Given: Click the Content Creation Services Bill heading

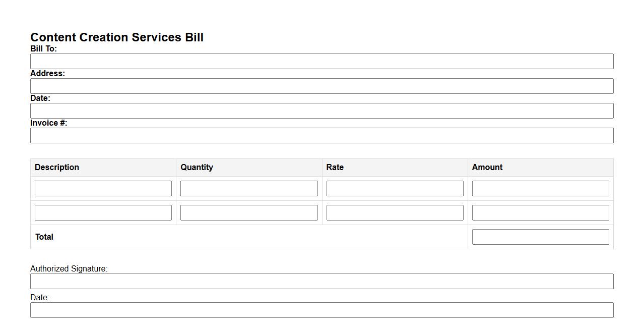Looking at the screenshot, I should coord(117,37).
